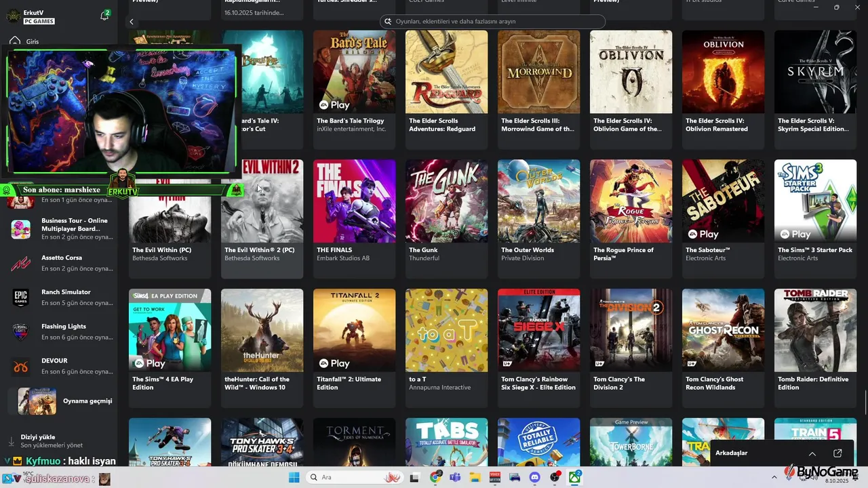This screenshot has height=488, width=868.
Task: Open The Bard's Tale Trilogy tile
Action: tap(354, 89)
